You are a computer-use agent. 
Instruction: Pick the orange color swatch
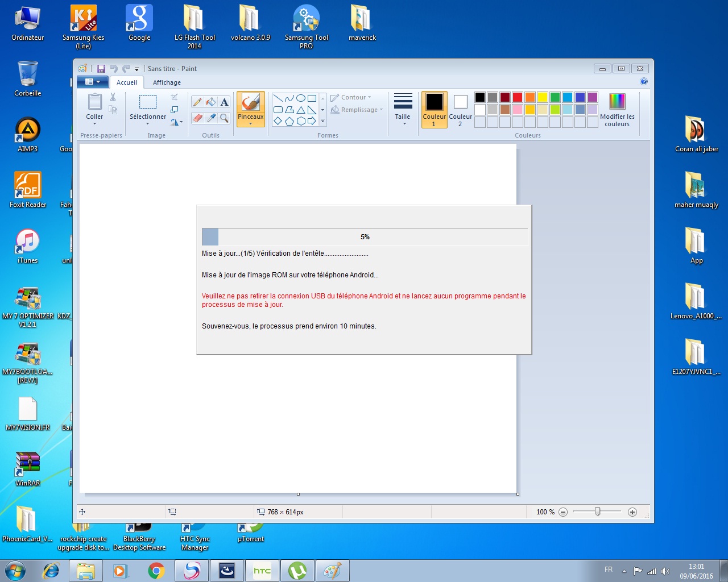[x=530, y=97]
